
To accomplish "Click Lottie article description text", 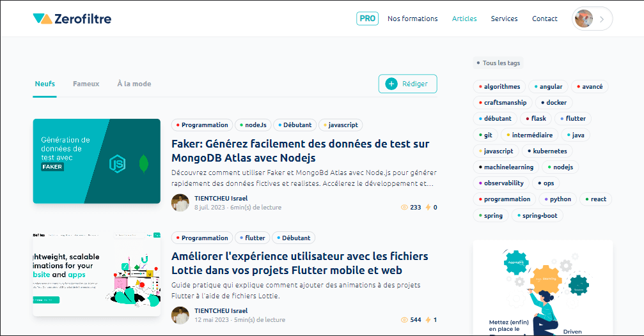I will 295,290.
